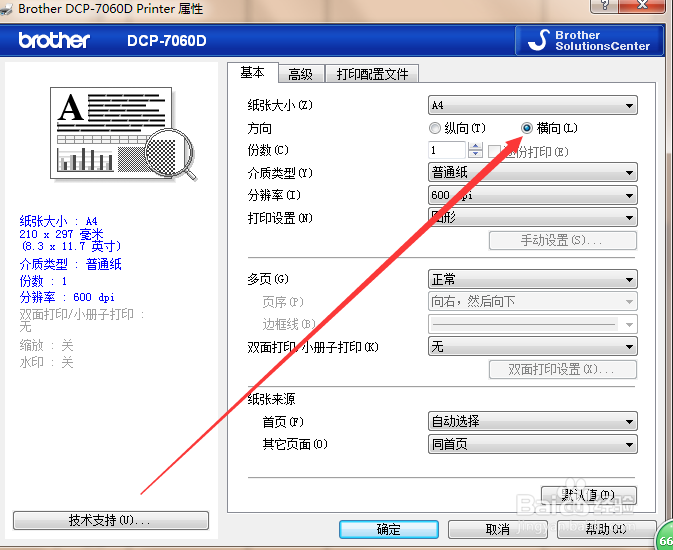Click the 默认值 button

(588, 495)
